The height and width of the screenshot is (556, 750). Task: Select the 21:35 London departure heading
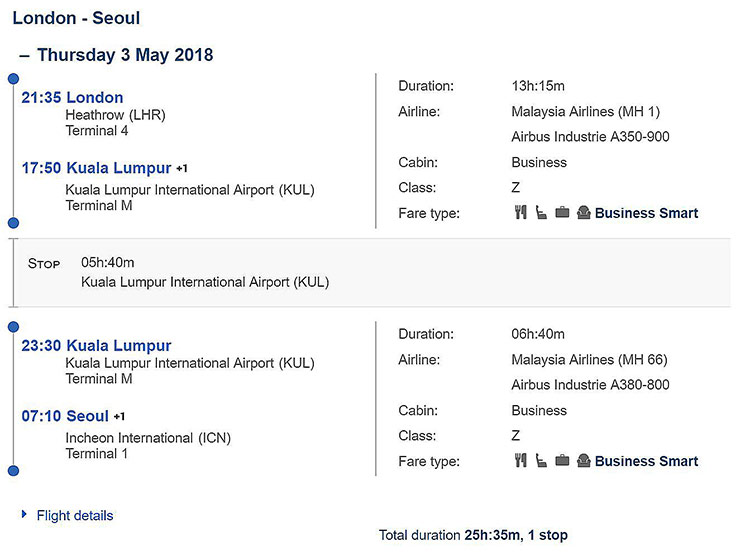[x=72, y=98]
